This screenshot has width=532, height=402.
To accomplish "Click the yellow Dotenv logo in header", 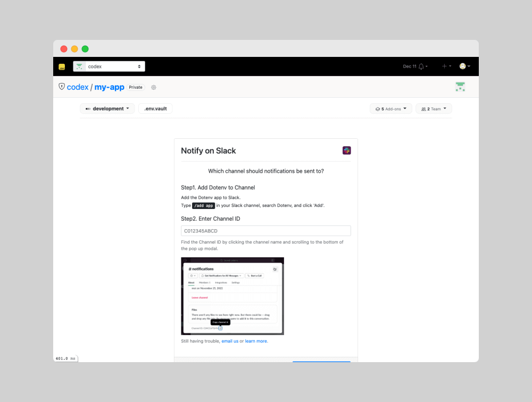I will [62, 67].
